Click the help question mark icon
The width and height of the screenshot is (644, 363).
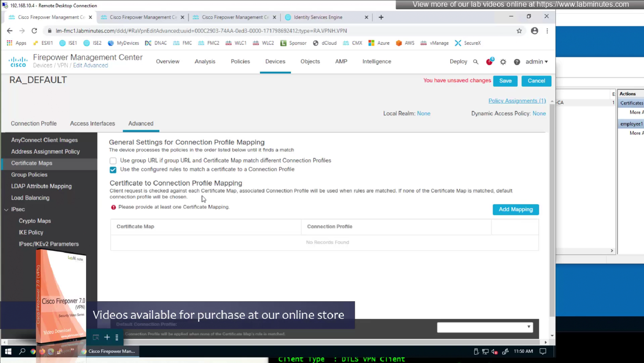(517, 62)
